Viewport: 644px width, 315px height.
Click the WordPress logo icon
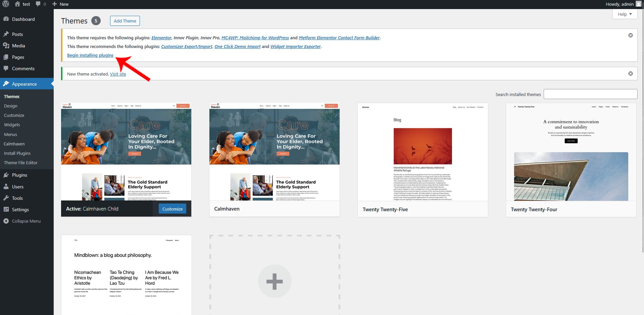(x=6, y=4)
